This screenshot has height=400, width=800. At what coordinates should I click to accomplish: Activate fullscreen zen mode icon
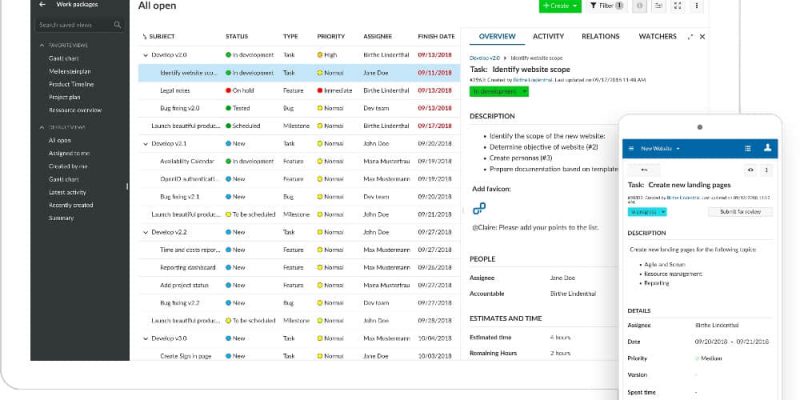pos(678,6)
